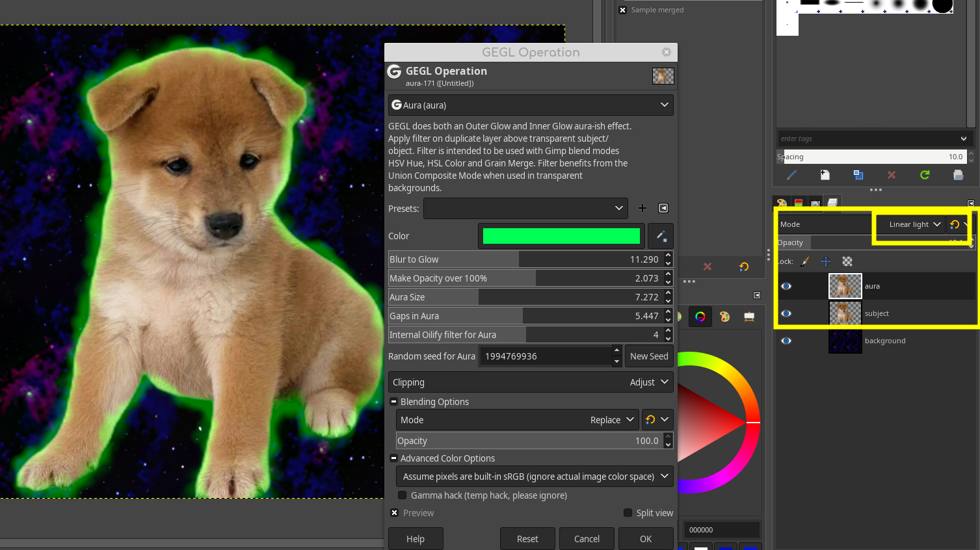Image resolution: width=980 pixels, height=550 pixels.
Task: Toggle lock alpha channel checkerboard icon
Action: (847, 261)
